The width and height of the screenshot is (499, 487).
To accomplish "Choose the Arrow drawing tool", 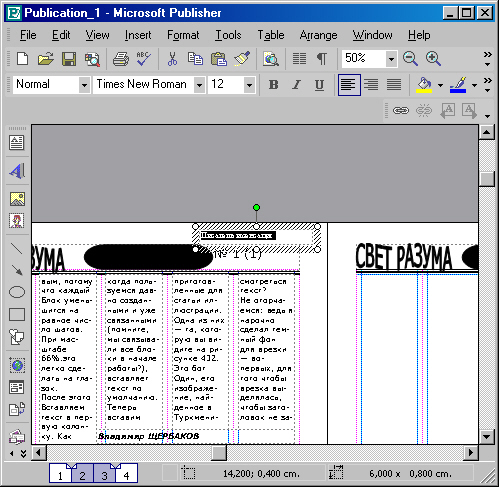I will tap(17, 270).
